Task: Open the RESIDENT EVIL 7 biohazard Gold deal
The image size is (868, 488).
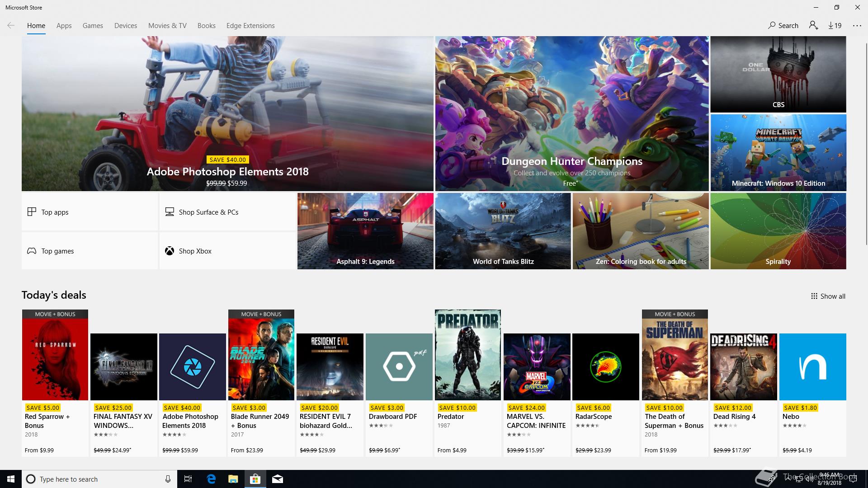Action: point(330,395)
